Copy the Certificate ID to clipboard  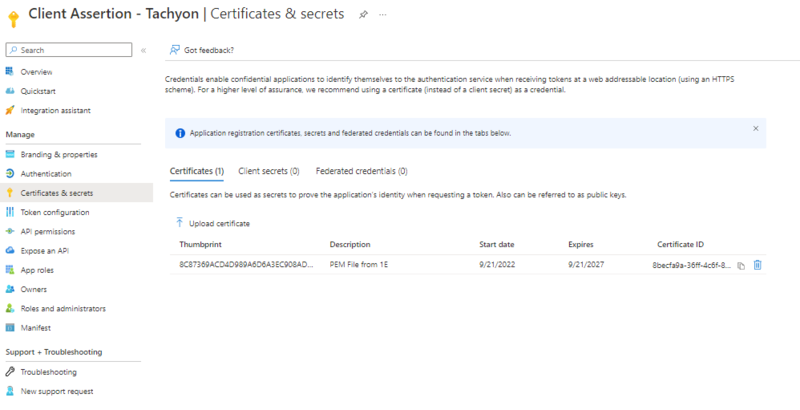coord(741,265)
